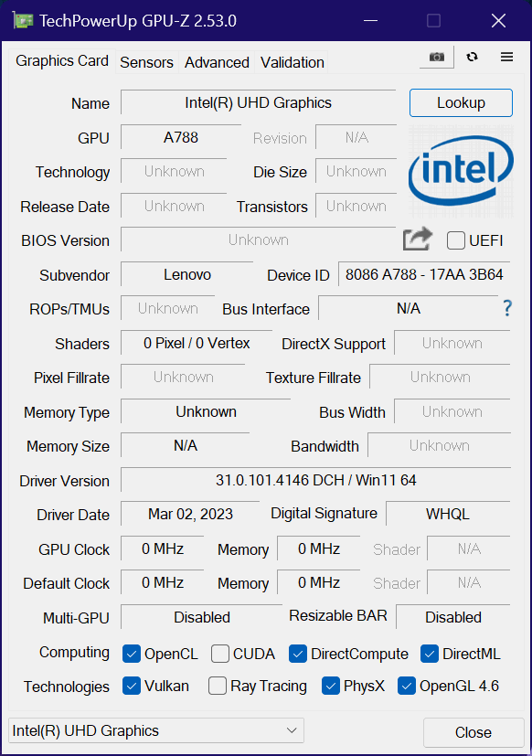Switch to the Sensors tab
532x756 pixels.
[x=146, y=62]
